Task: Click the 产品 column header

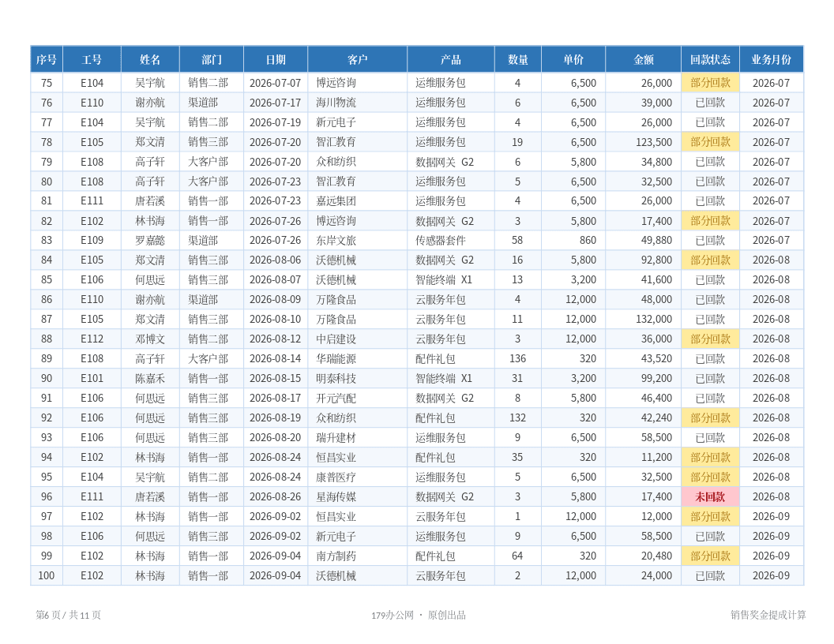Action: point(450,59)
